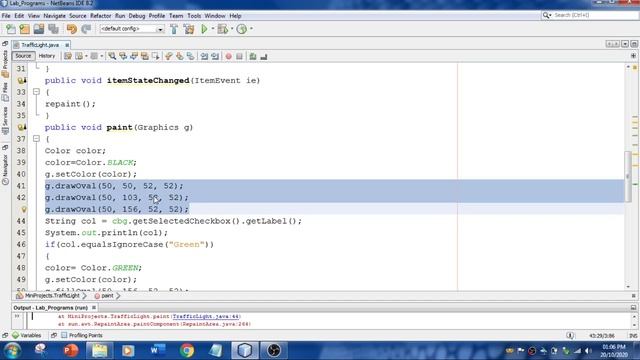Open Profile Project dropdown arrow
Screen dimensions: 640x360
pyautogui.click(x=251, y=29)
